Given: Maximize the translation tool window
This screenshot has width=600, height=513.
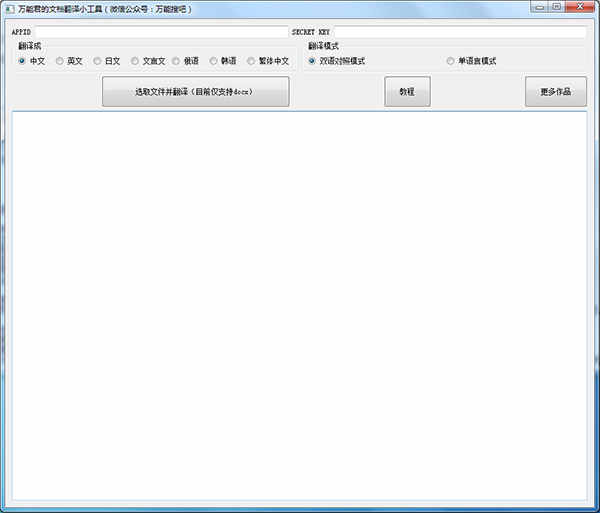Looking at the screenshot, I should (557, 7).
